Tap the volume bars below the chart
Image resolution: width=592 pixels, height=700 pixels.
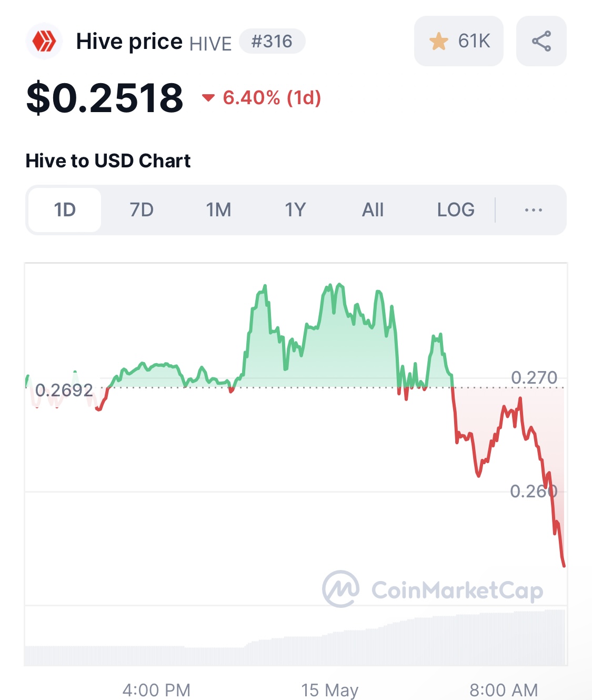(295, 637)
